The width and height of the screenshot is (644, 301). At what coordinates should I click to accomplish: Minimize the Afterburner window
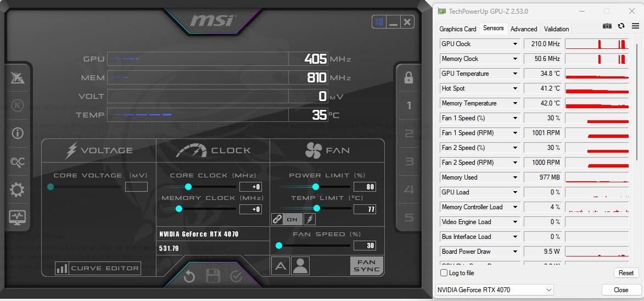(x=394, y=22)
